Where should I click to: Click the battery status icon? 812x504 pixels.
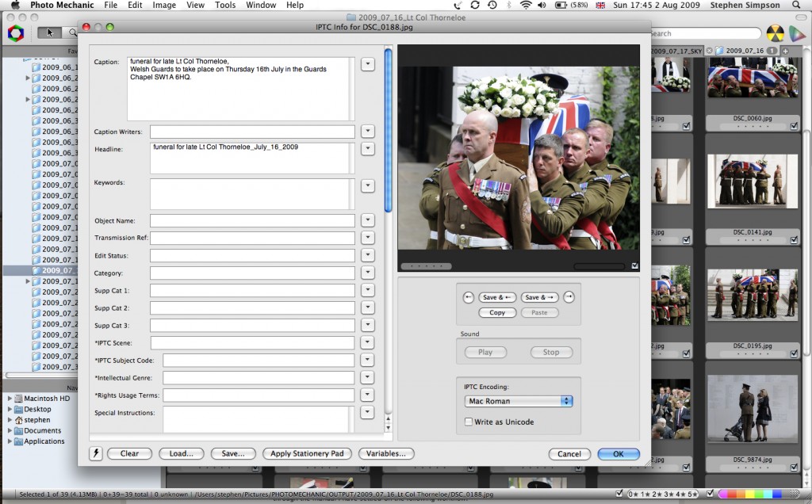click(561, 6)
